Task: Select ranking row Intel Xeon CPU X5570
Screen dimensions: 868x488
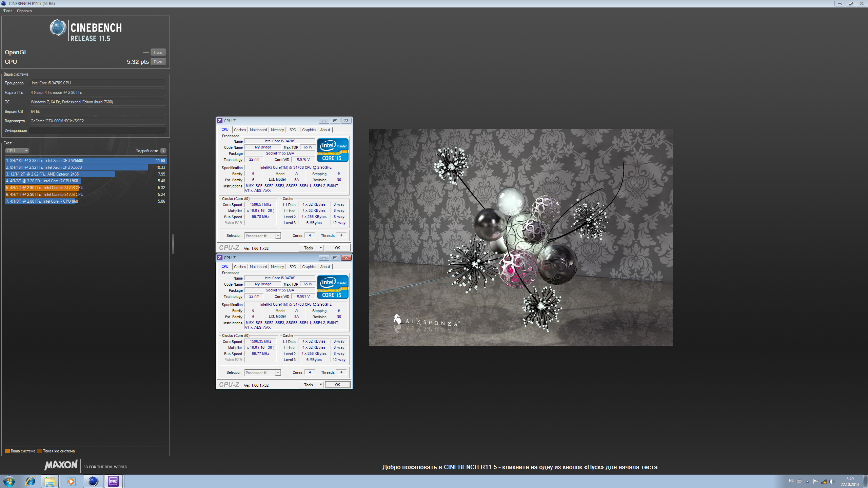Action: 86,167
